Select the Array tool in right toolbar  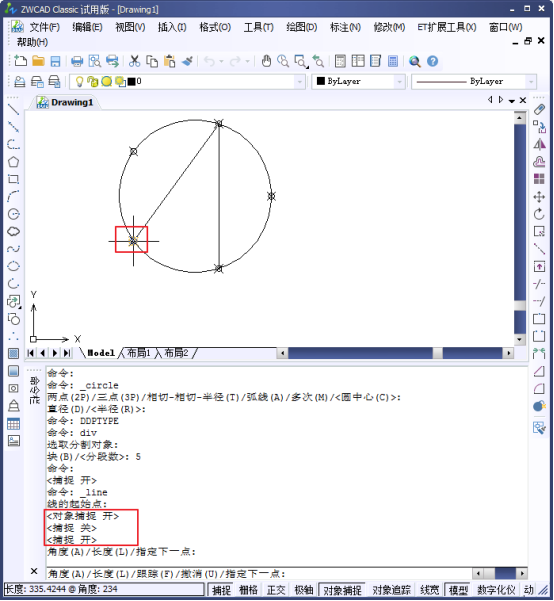coord(539,179)
